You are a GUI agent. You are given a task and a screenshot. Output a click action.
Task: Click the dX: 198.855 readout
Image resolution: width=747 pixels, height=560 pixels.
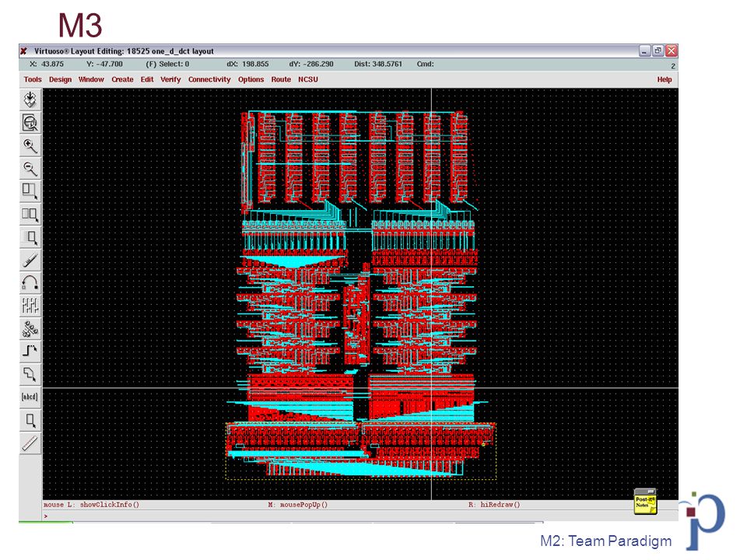click(247, 64)
